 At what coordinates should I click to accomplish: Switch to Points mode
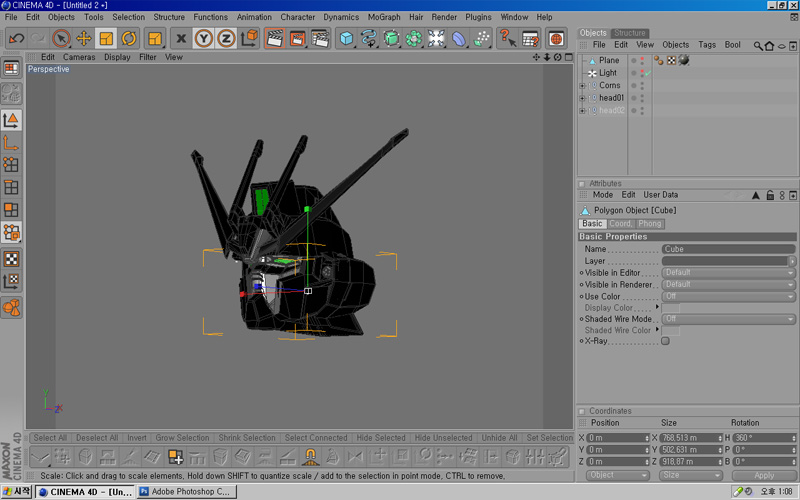click(11, 165)
